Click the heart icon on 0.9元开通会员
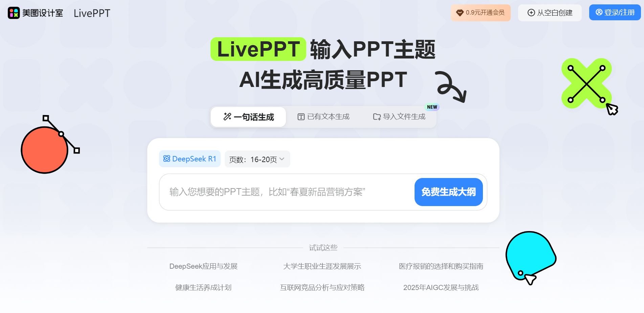The height and width of the screenshot is (313, 644). pos(460,13)
